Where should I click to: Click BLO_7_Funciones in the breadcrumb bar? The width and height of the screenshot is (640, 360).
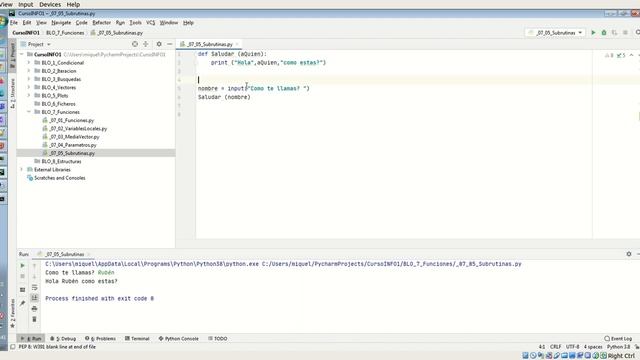[65, 33]
